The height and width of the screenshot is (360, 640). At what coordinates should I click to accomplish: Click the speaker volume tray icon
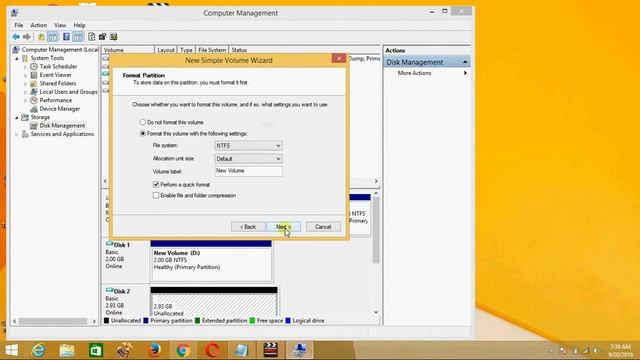596,351
